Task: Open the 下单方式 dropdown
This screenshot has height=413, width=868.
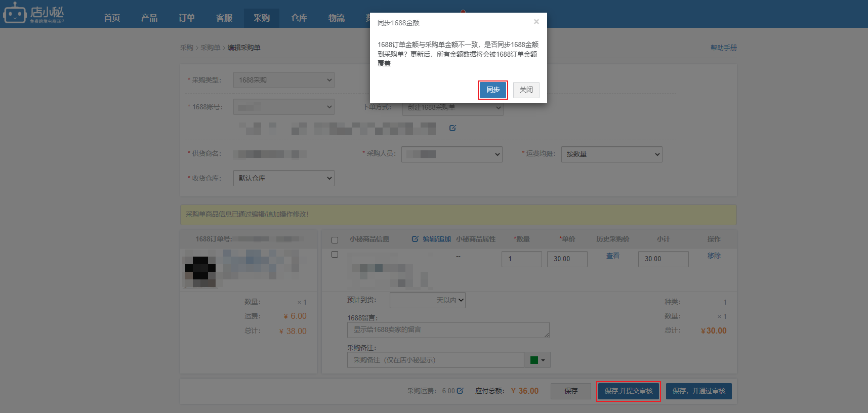Action: [x=452, y=107]
